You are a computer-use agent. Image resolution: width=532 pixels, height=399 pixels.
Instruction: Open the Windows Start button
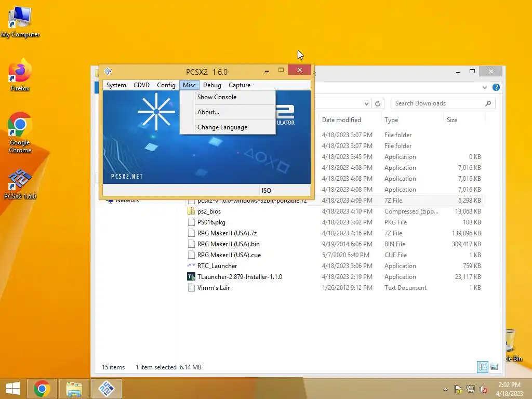coord(13,389)
